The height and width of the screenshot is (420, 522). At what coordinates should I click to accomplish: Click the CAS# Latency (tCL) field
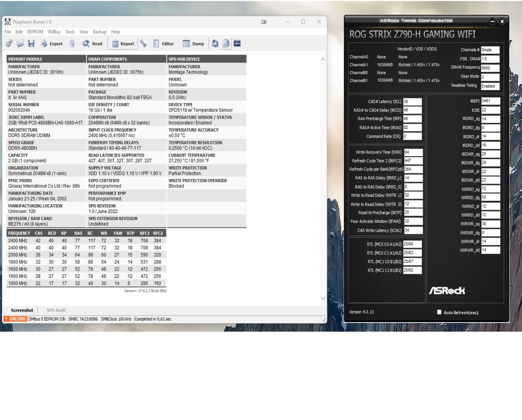pos(412,101)
